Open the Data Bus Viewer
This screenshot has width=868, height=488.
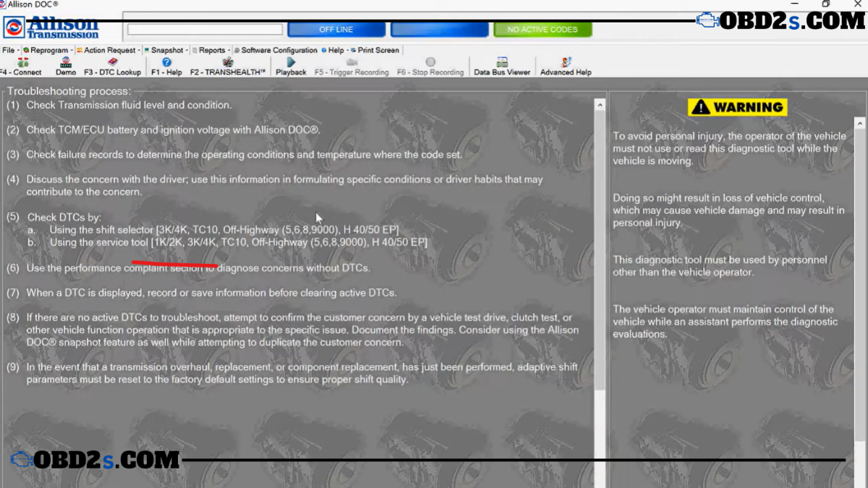click(502, 67)
